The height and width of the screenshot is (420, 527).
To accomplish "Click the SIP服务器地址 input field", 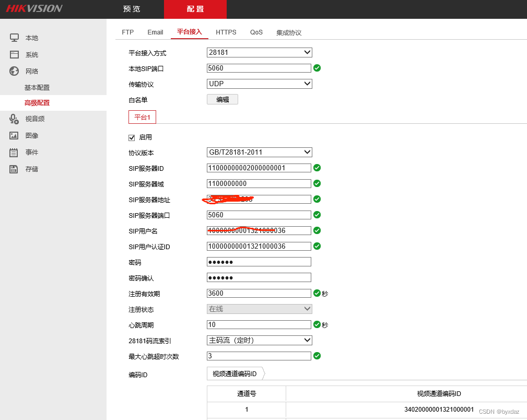I will tap(259, 199).
